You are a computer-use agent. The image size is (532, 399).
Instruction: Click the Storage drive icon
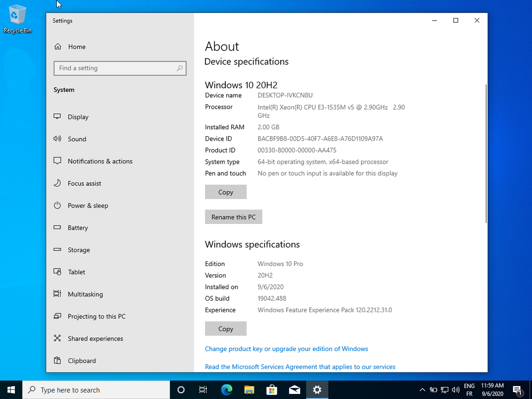pyautogui.click(x=57, y=250)
